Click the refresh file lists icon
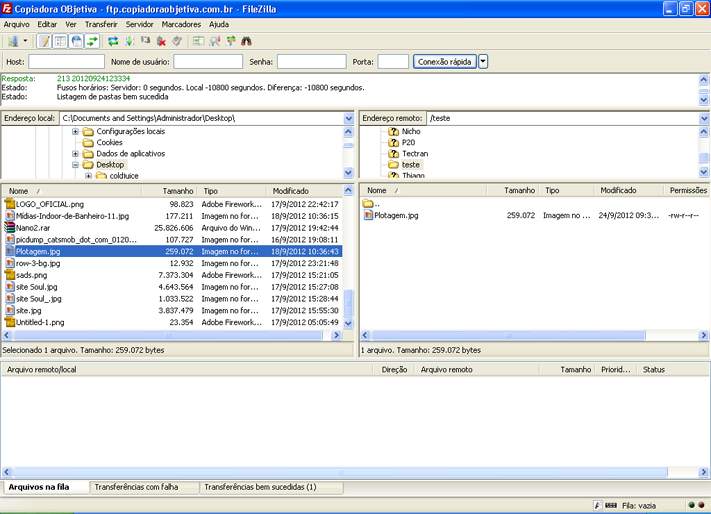This screenshot has width=711, height=514. click(x=113, y=41)
